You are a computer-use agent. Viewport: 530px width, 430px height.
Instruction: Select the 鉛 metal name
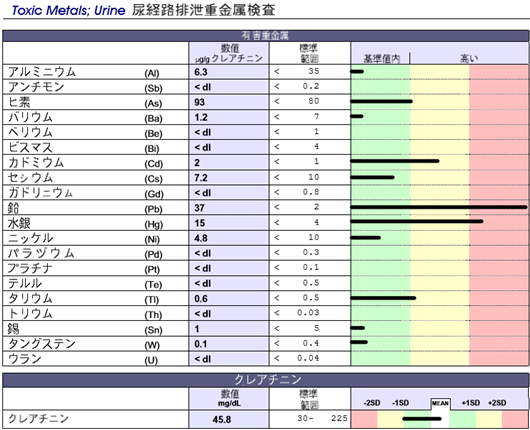click(14, 208)
